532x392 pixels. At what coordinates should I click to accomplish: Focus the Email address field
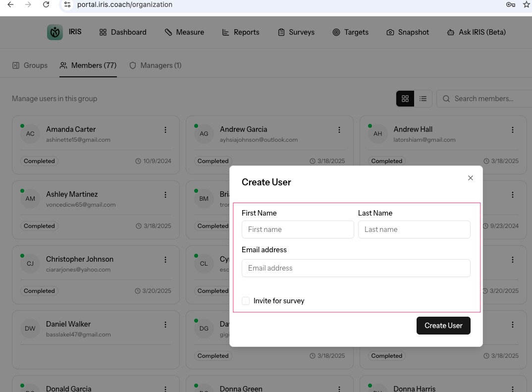point(356,268)
